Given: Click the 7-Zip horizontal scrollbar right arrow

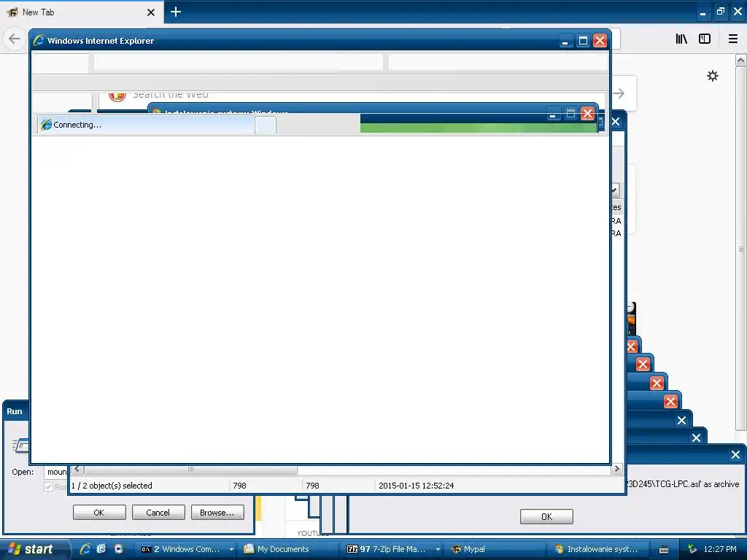Looking at the screenshot, I should (x=617, y=469).
